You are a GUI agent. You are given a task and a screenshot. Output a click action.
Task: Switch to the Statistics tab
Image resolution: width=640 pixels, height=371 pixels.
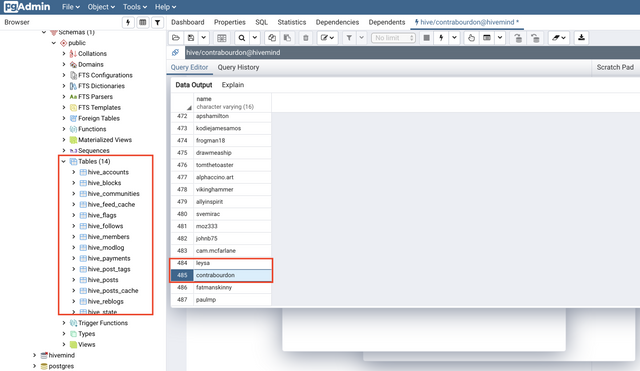292,22
